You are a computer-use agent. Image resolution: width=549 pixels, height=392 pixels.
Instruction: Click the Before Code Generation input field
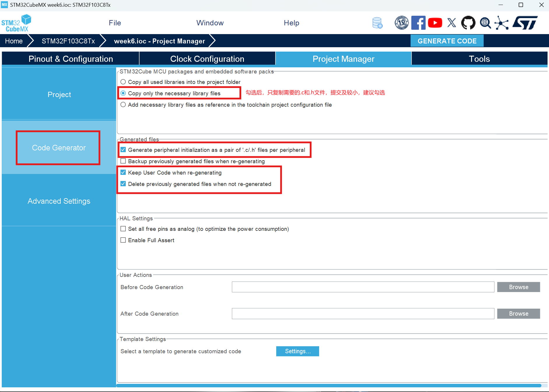pyautogui.click(x=363, y=287)
